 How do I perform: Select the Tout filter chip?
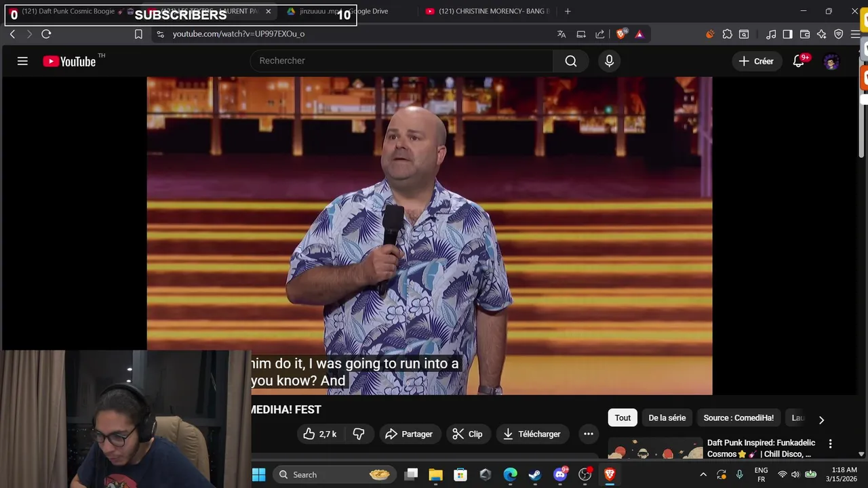tap(623, 418)
